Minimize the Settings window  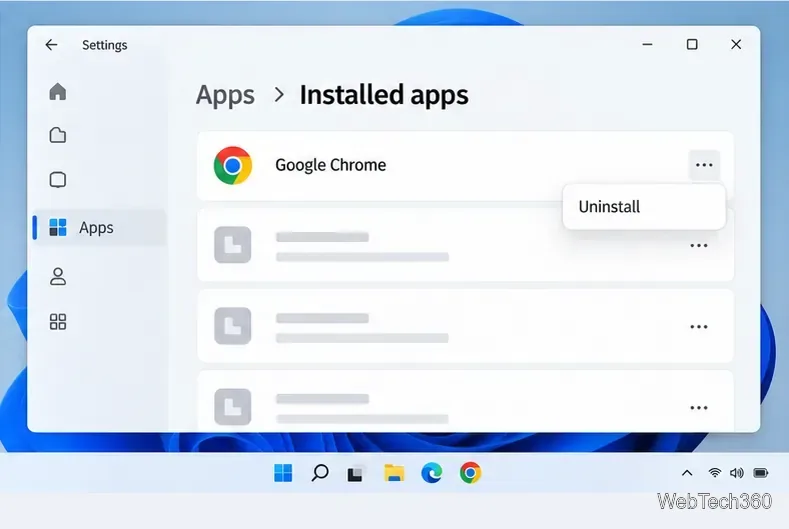pyautogui.click(x=648, y=45)
